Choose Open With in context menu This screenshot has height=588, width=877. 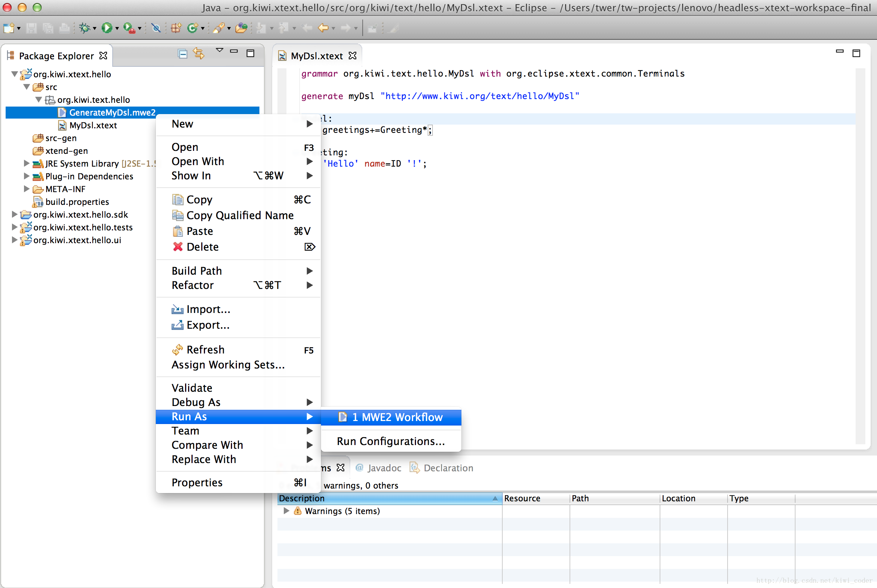coord(238,161)
